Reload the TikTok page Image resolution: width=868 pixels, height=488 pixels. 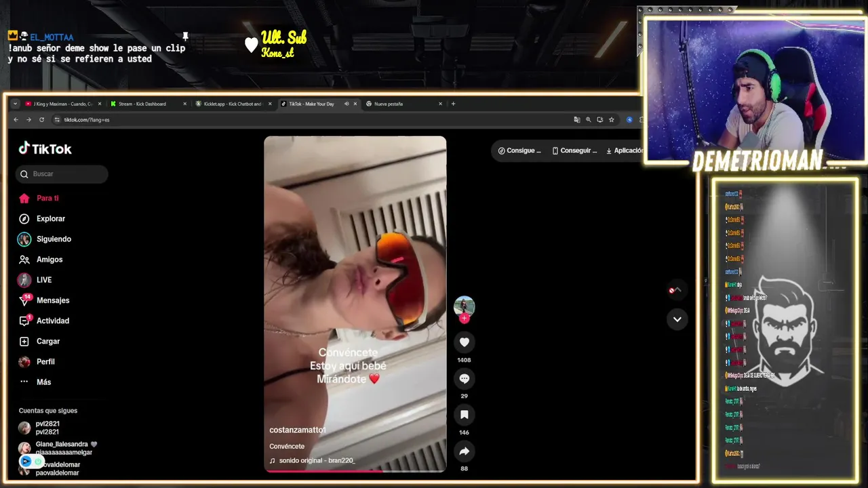[x=41, y=119]
